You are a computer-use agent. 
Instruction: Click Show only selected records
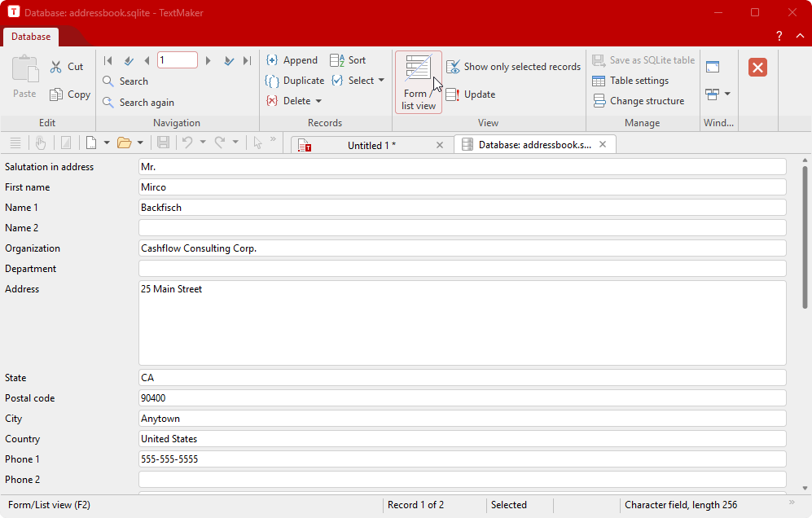[513, 66]
